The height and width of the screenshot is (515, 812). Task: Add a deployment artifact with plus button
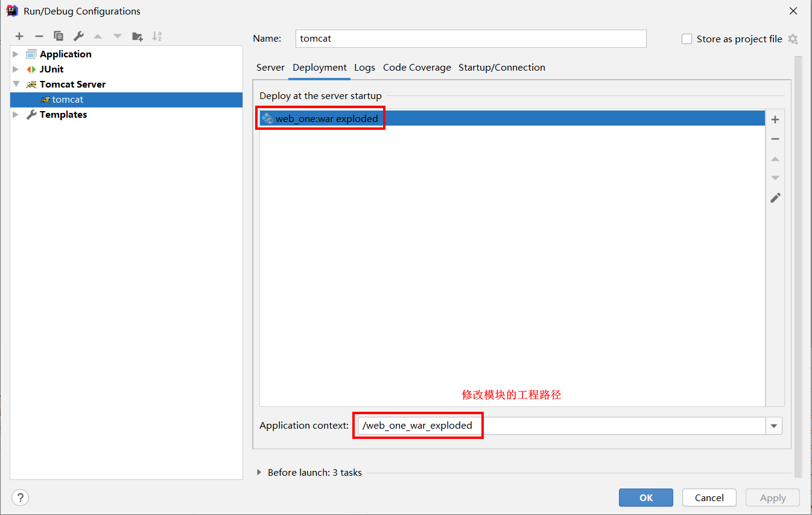click(x=775, y=120)
